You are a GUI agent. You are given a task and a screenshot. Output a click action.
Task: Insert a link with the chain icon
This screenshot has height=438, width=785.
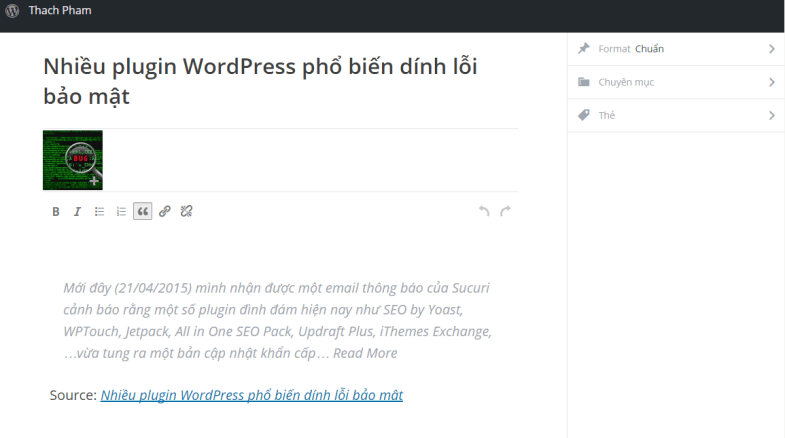pos(165,212)
